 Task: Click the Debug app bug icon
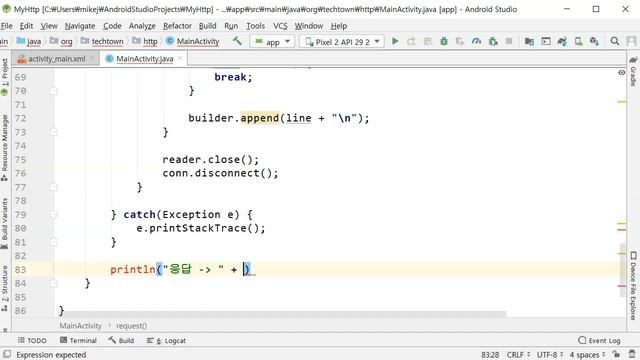tap(444, 41)
